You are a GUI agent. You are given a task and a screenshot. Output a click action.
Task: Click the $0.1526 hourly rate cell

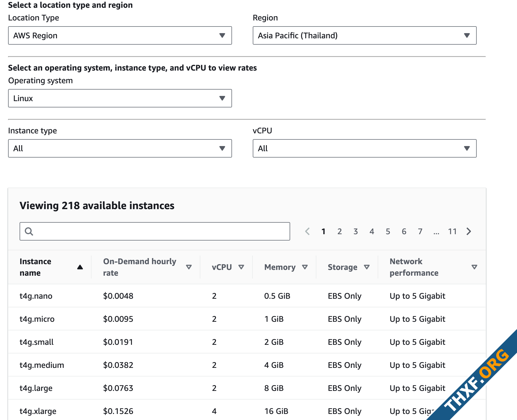118,411
